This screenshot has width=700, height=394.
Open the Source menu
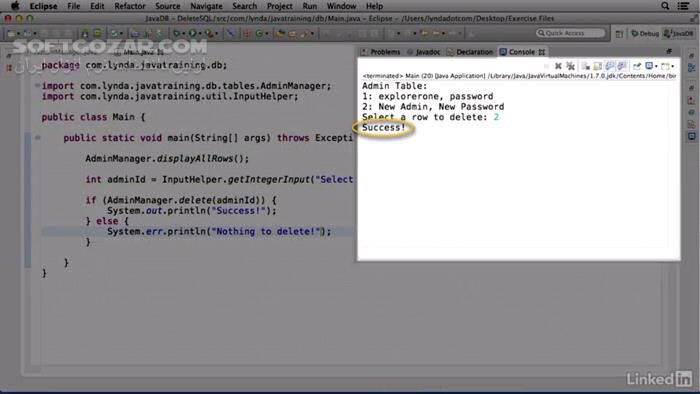tap(167, 6)
